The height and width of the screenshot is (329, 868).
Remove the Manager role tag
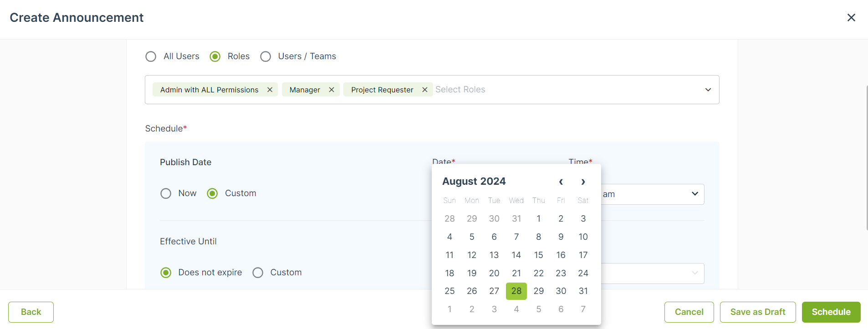[332, 90]
